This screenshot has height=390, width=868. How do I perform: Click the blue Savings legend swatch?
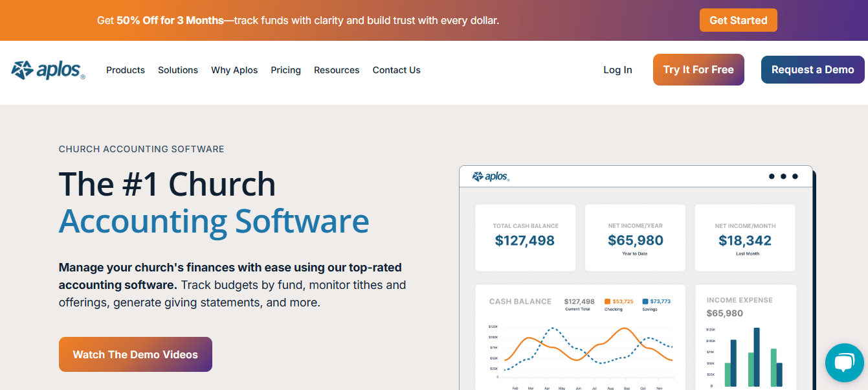coord(645,301)
